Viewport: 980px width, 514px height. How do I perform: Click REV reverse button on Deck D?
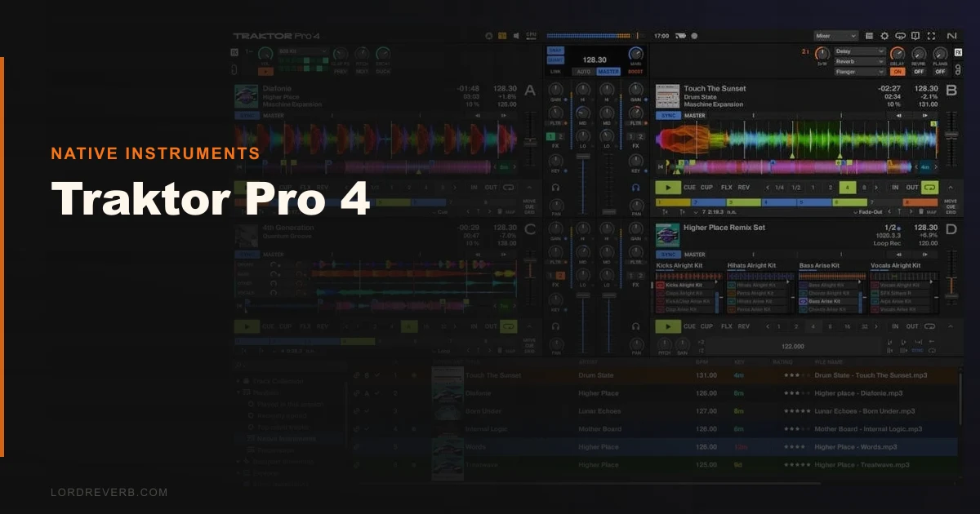pyautogui.click(x=744, y=326)
